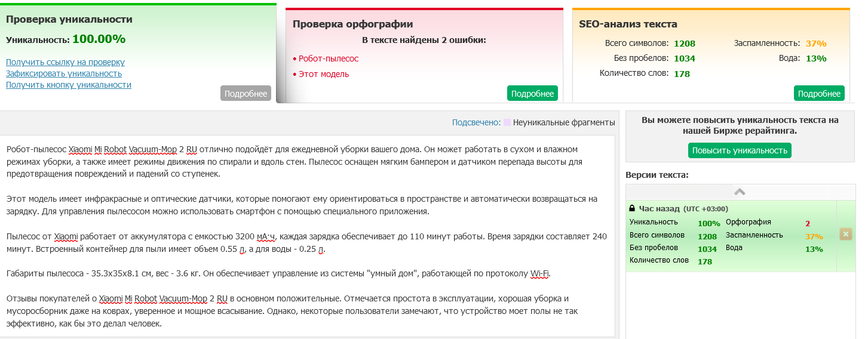Delete the saved text version with X icon
Image resolution: width=868 pixels, height=339 pixels.
845,234
